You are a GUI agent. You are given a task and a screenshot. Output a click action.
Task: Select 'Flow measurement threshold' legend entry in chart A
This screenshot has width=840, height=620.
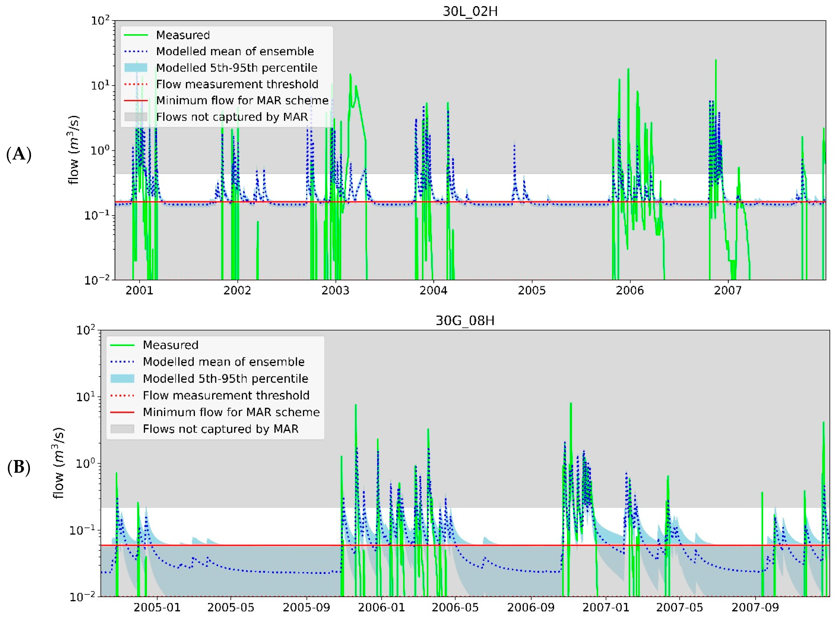(237, 84)
